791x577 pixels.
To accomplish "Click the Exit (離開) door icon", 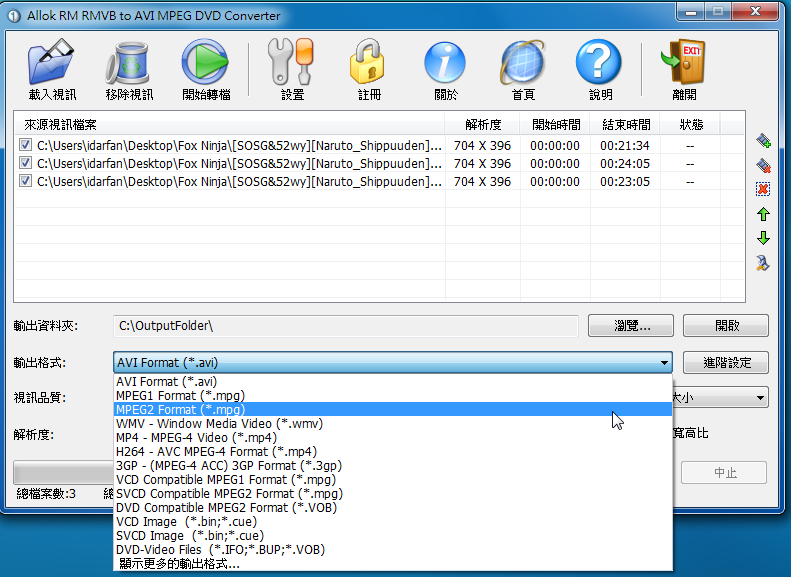I will 683,62.
